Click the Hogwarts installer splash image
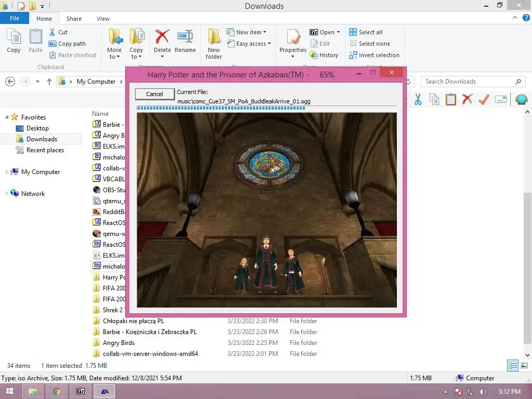The height and width of the screenshot is (399, 532). point(267,210)
